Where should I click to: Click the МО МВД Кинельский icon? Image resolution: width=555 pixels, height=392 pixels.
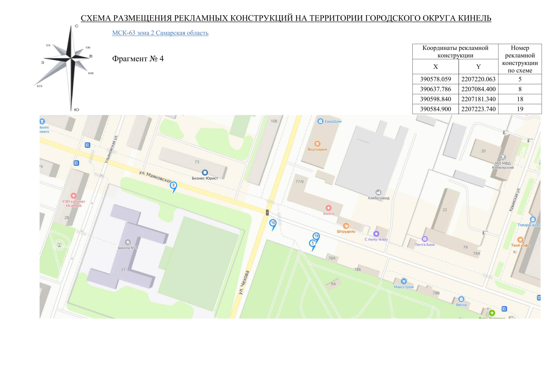click(503, 157)
